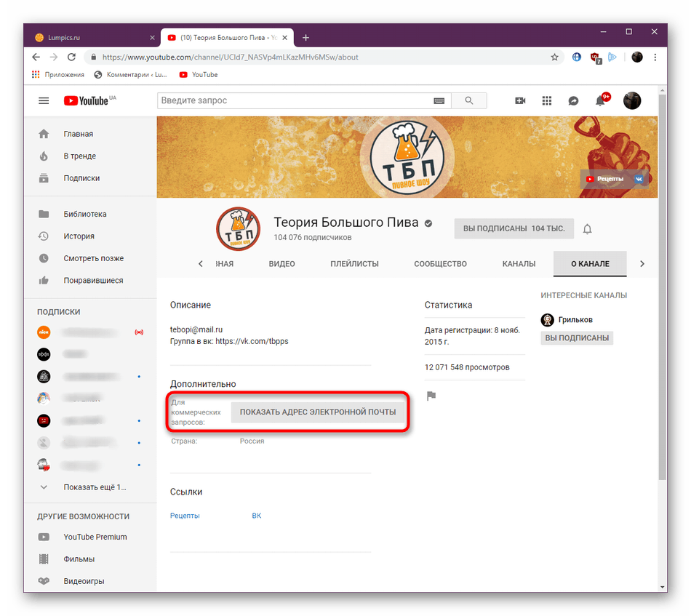The width and height of the screenshot is (691, 616).
Task: Switch to the КАНАЛЫ tab
Action: click(x=519, y=264)
